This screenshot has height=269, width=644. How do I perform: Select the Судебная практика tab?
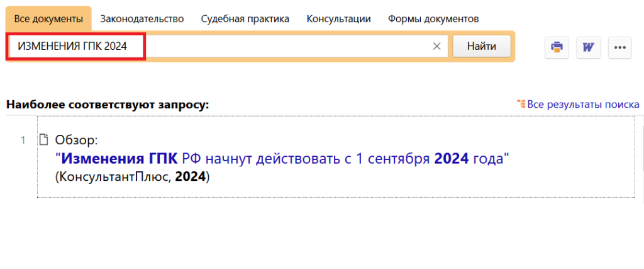[245, 19]
